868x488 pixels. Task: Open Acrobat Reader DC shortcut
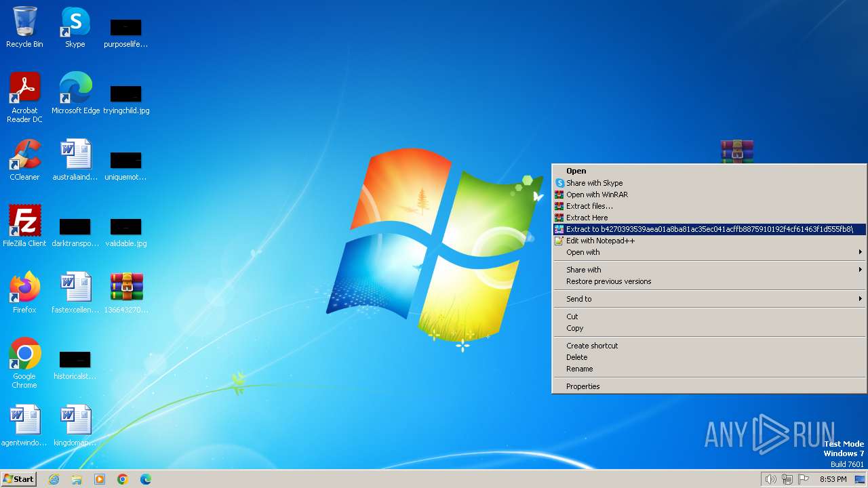[x=24, y=98]
